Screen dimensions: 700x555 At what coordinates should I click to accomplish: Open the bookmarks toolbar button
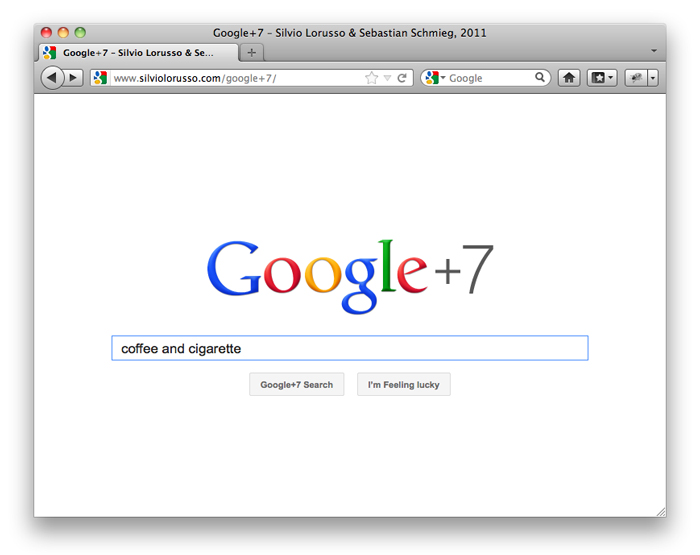click(602, 78)
